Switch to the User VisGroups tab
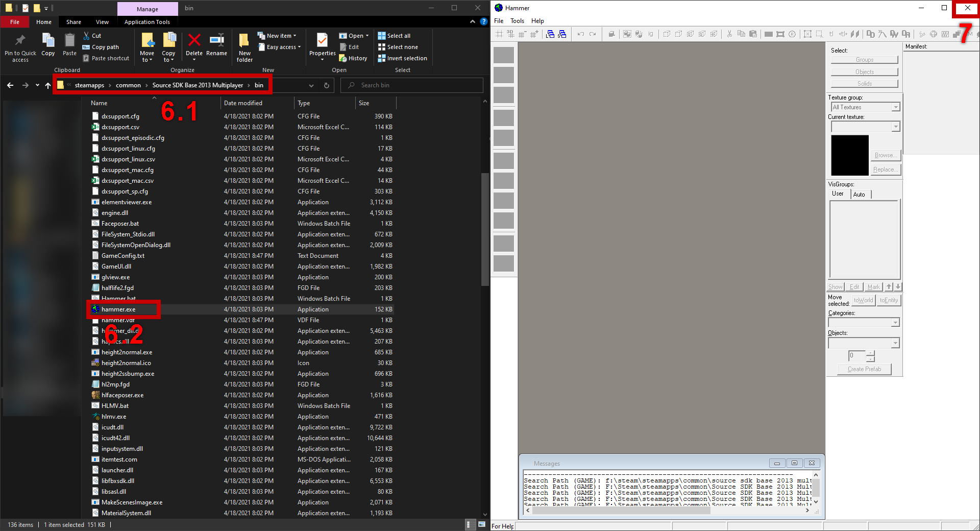Image resolution: width=980 pixels, height=531 pixels. (838, 194)
